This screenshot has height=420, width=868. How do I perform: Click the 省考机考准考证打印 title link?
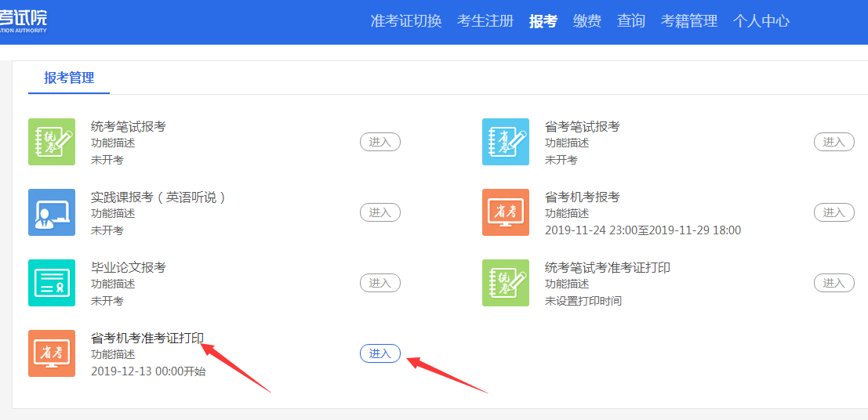tap(147, 338)
